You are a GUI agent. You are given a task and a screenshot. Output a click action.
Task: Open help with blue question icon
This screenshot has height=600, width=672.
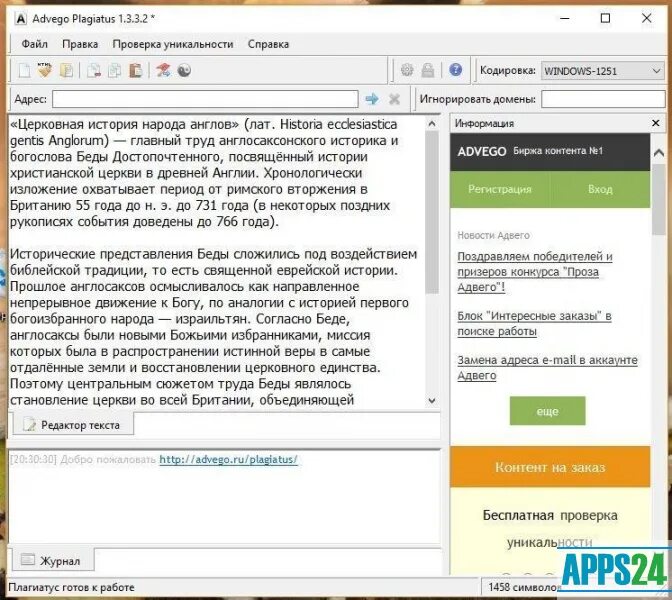455,69
